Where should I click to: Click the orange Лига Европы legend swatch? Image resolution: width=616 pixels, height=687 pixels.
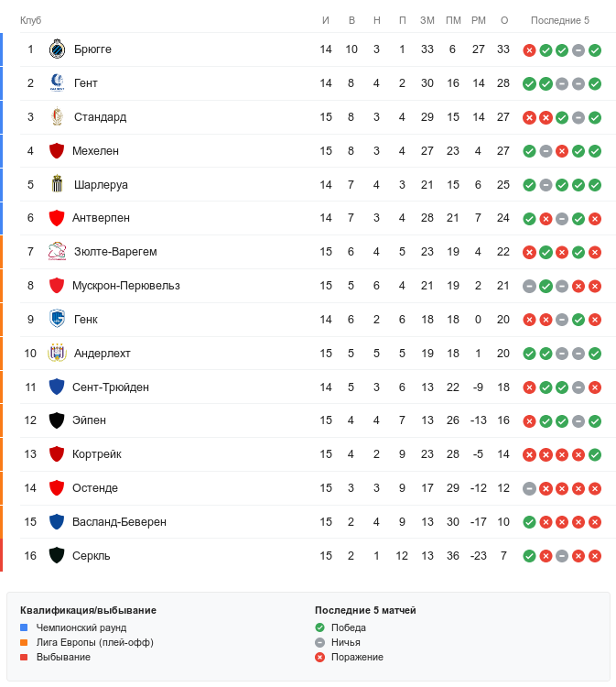tap(25, 642)
